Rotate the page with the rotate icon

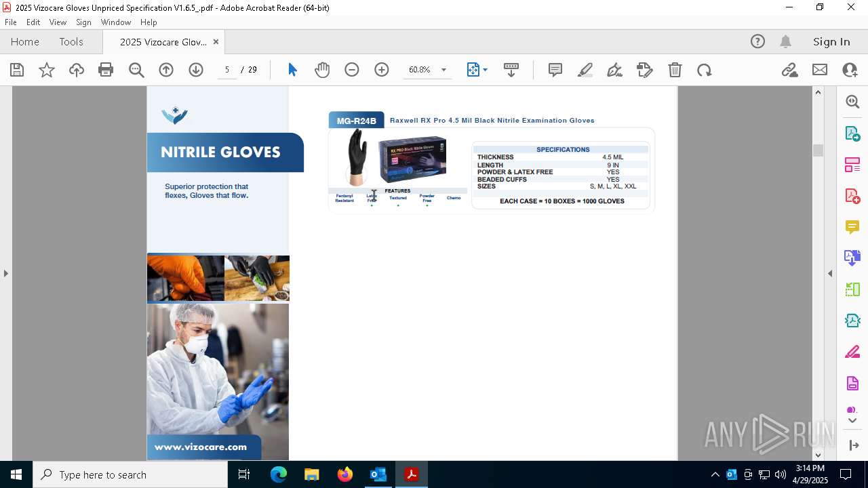tap(705, 70)
